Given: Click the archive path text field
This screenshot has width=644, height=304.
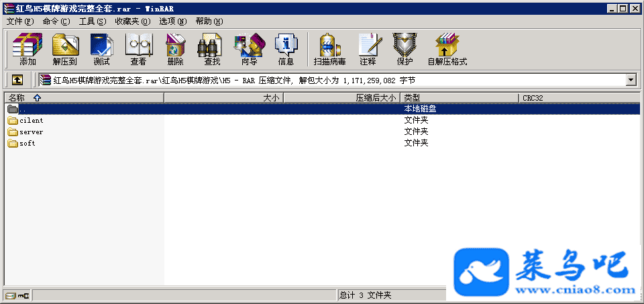Looking at the screenshot, I should pyautogui.click(x=332, y=80).
